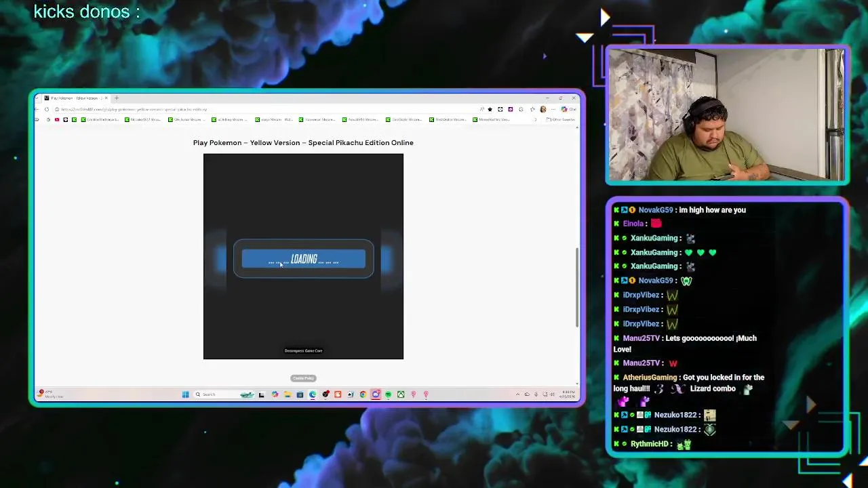Click the microphone tray icon
This screenshot has width=868, height=488.
[x=536, y=394]
